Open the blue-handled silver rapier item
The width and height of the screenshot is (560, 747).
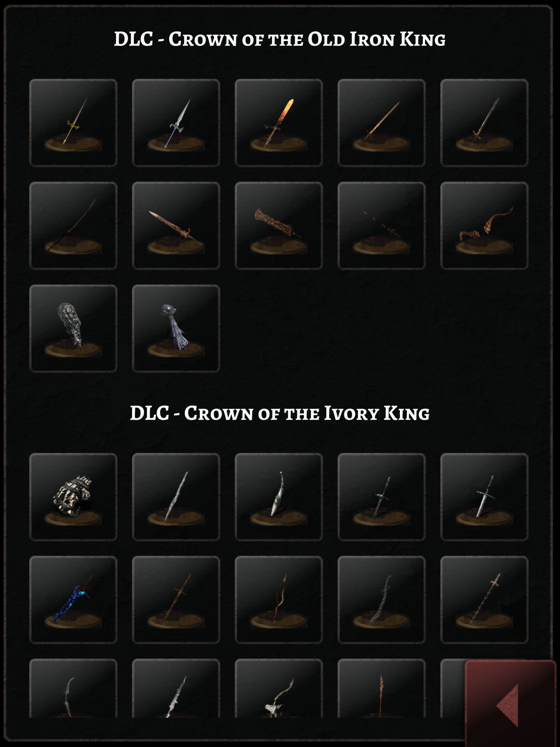(176, 123)
